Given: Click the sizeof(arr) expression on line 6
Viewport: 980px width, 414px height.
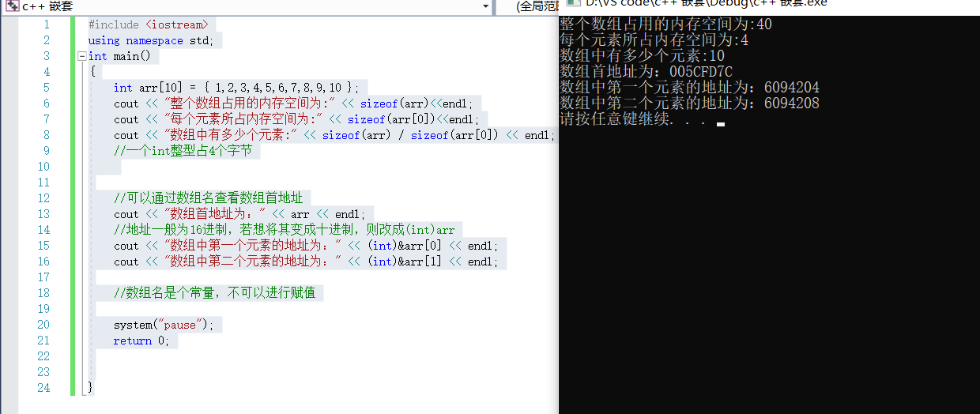Looking at the screenshot, I should pos(394,103).
